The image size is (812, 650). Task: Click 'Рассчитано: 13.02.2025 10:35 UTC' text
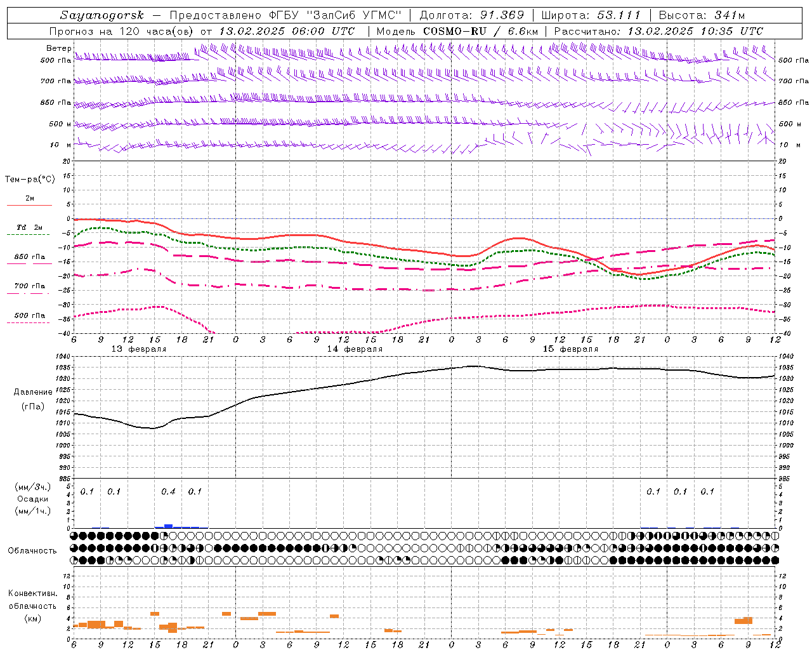658,31
